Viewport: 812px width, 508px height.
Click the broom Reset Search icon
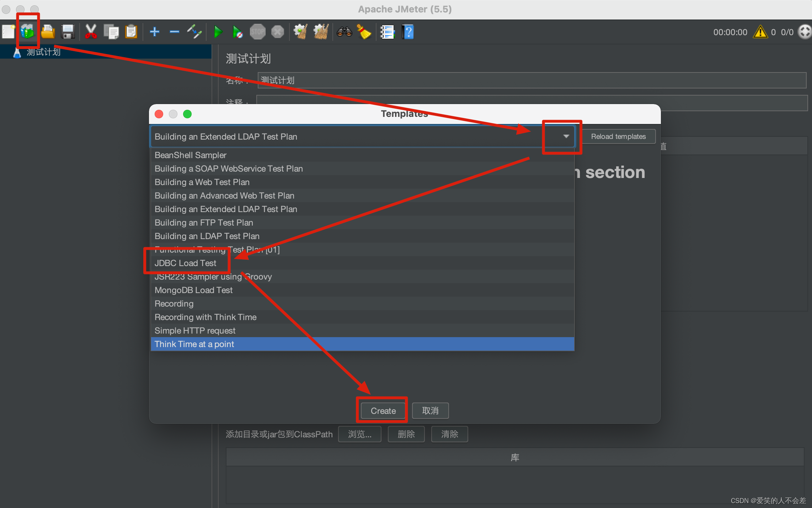click(364, 32)
